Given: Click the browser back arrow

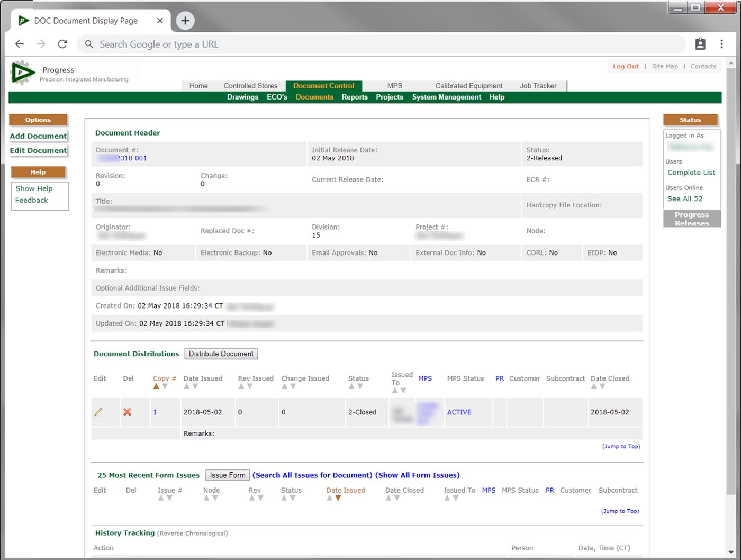Looking at the screenshot, I should (x=20, y=44).
